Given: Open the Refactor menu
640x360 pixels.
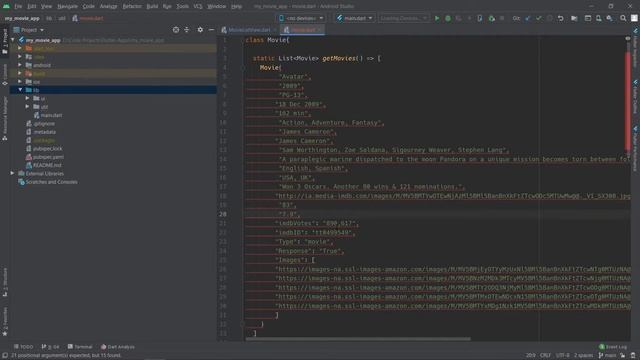Looking at the screenshot, I should tap(132, 6).
